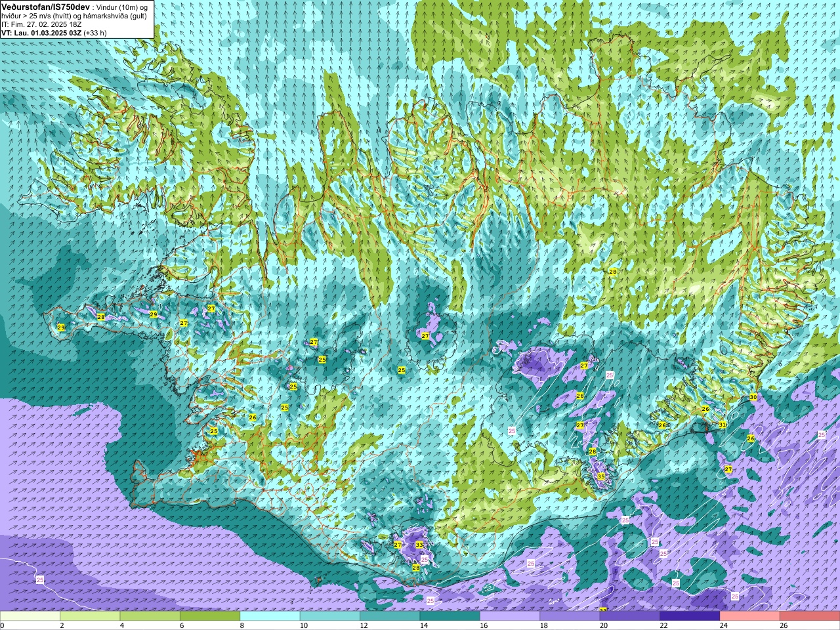Click the yellow gust marker labeled 35
Image resolution: width=840 pixels, height=630 pixels.
[x=601, y=476]
